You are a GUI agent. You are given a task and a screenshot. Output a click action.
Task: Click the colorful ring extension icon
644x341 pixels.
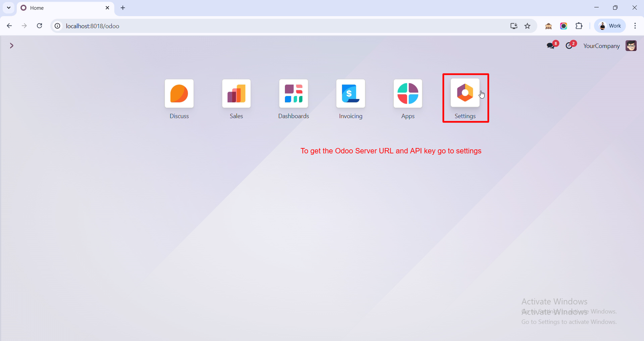pyautogui.click(x=564, y=26)
